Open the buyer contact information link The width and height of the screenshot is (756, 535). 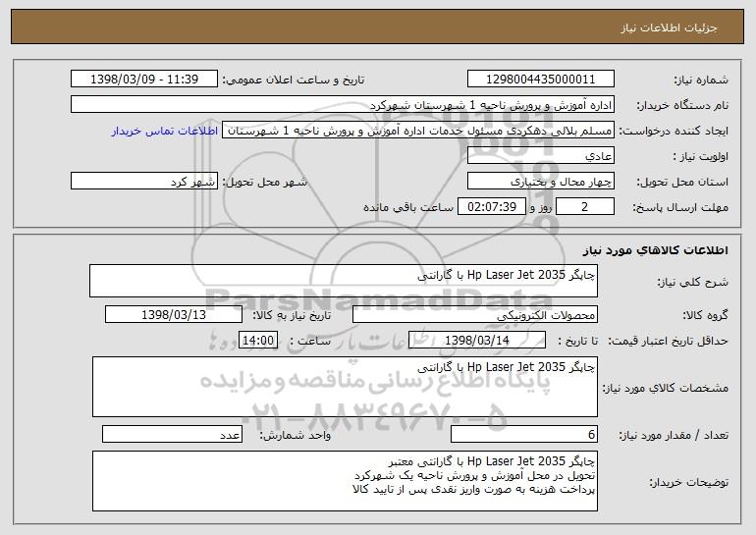coord(165,131)
